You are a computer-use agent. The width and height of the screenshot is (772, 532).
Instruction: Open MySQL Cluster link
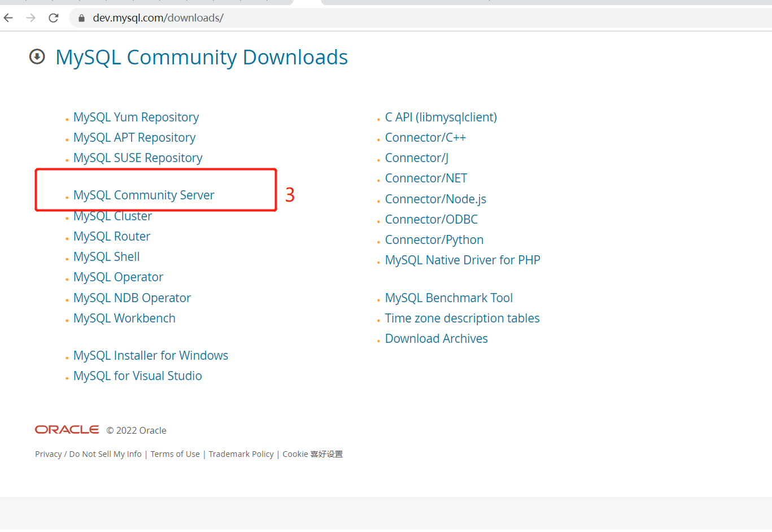[113, 216]
